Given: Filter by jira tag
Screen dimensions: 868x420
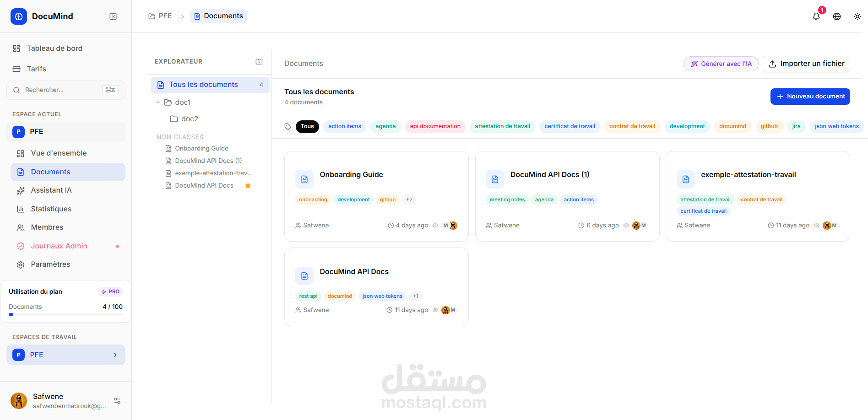Looking at the screenshot, I should click(796, 127).
